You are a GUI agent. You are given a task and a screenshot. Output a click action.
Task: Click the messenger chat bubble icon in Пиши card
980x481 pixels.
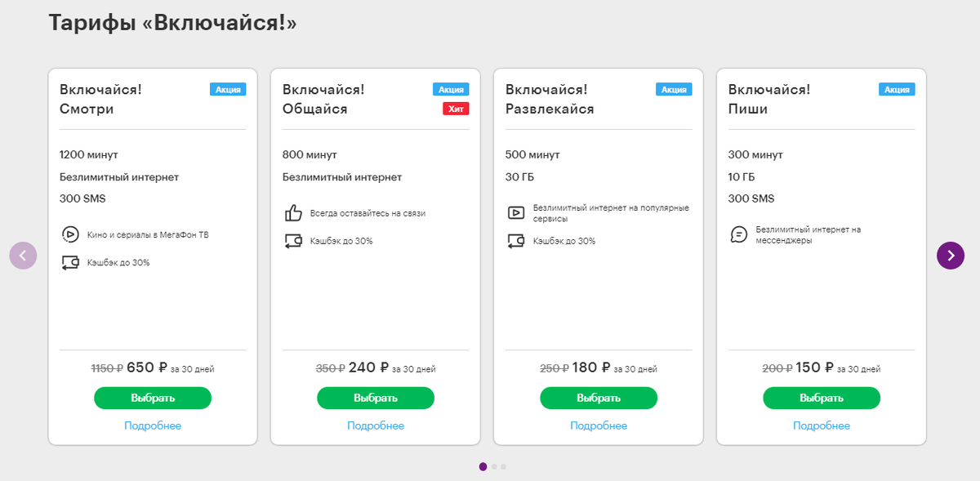pyautogui.click(x=738, y=235)
